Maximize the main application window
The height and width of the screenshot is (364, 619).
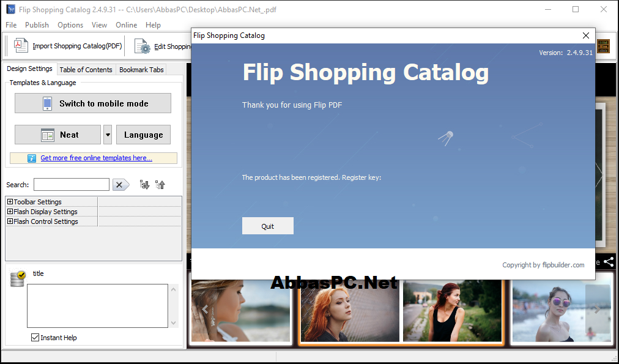point(576,9)
